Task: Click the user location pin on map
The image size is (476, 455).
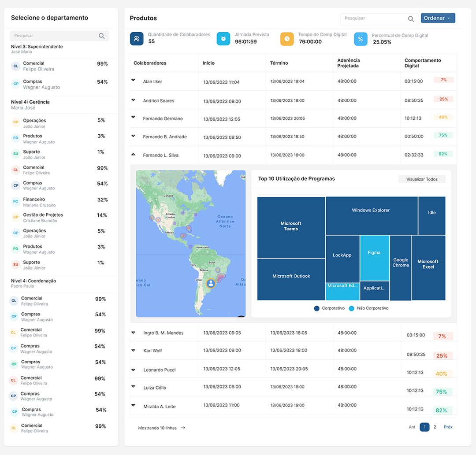Action: 211,283
